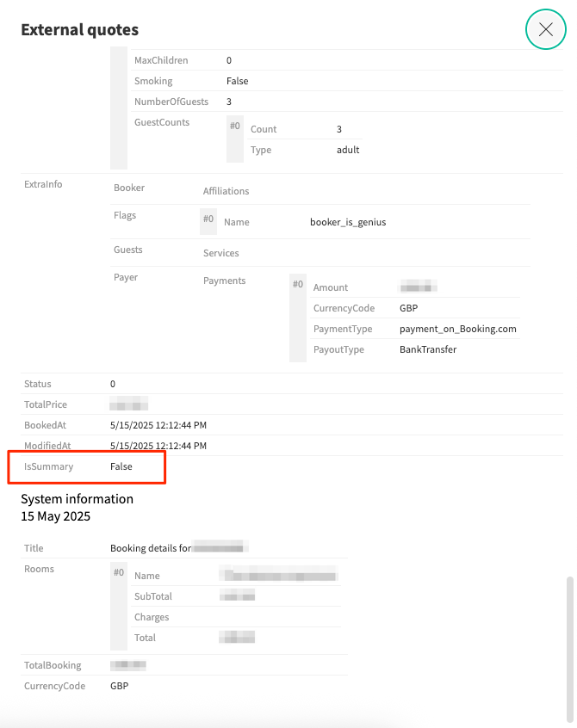Click the TotalBooking field label

[x=53, y=665]
